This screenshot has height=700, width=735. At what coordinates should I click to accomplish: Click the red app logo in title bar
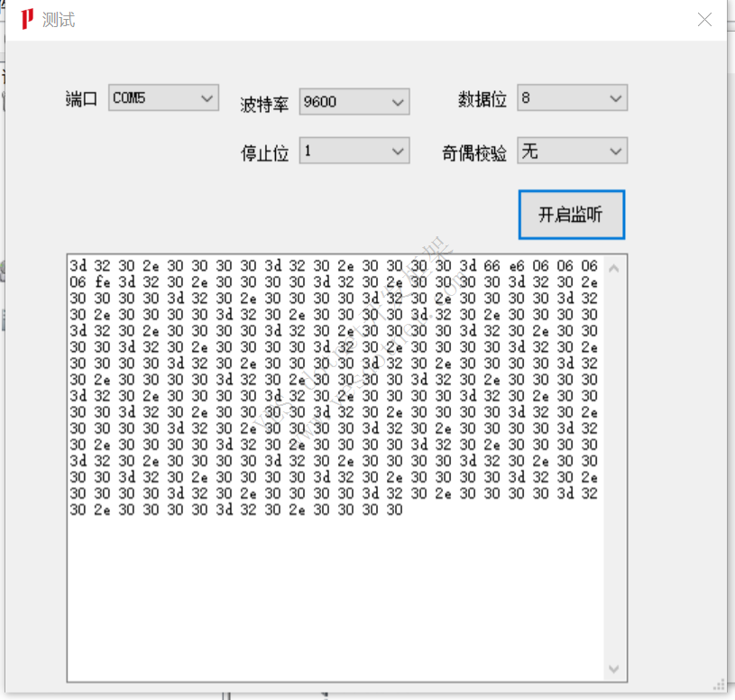24,19
